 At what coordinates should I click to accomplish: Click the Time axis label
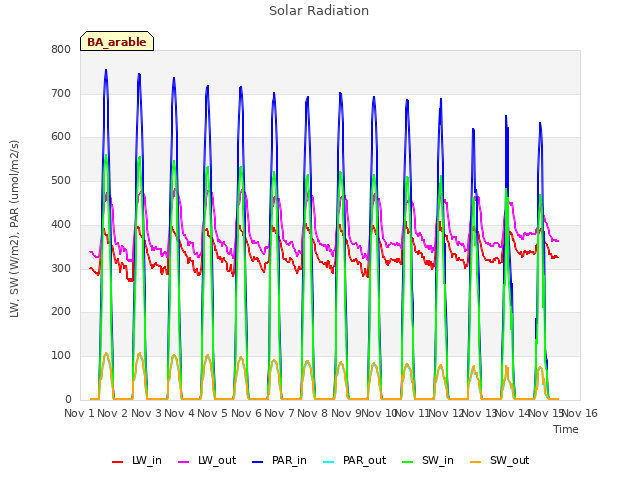click(x=566, y=429)
